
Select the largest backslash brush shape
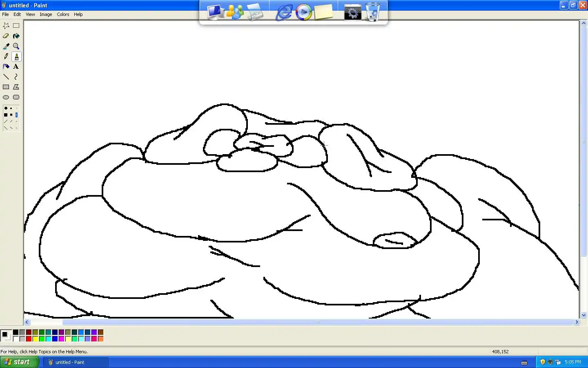(6, 128)
